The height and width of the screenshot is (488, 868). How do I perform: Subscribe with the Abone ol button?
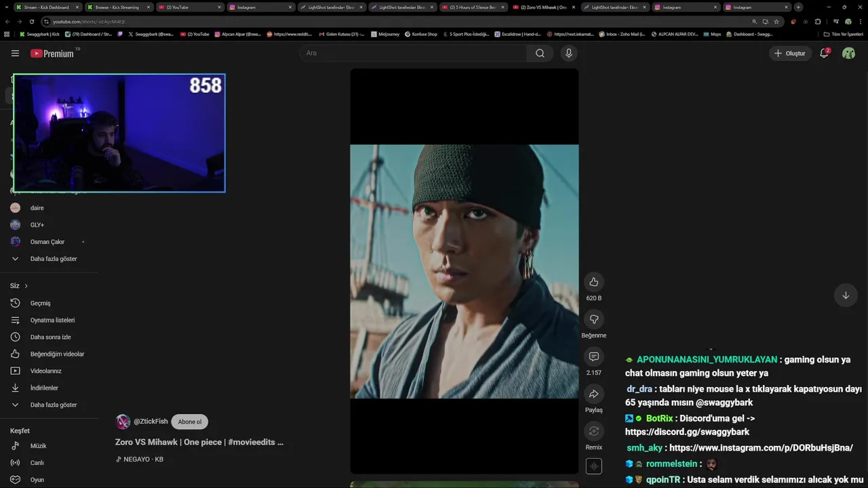pos(190,422)
